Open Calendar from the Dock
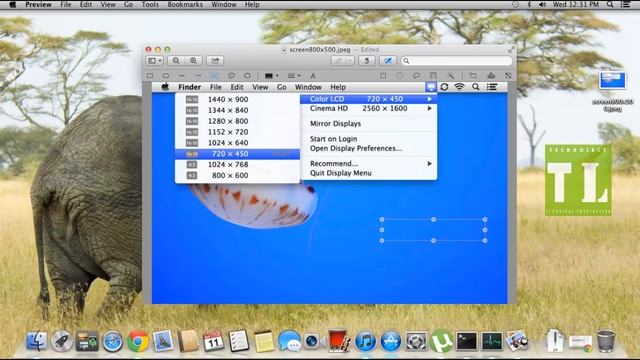The height and width of the screenshot is (360, 640). pos(213,341)
